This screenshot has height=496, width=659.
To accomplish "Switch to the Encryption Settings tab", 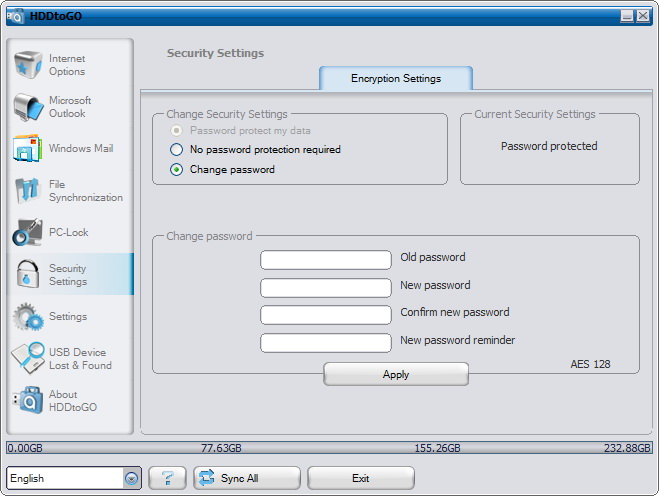I will [x=396, y=78].
